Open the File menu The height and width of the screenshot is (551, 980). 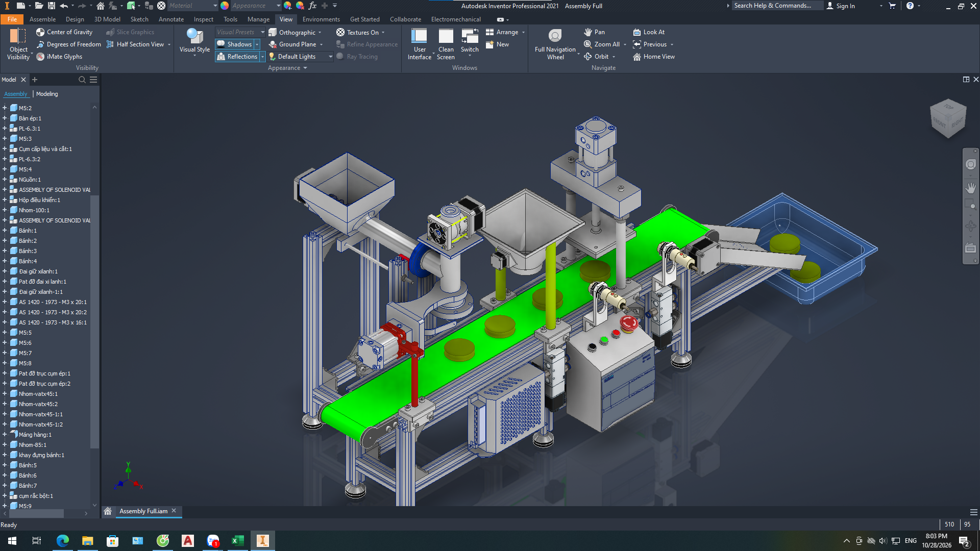12,19
